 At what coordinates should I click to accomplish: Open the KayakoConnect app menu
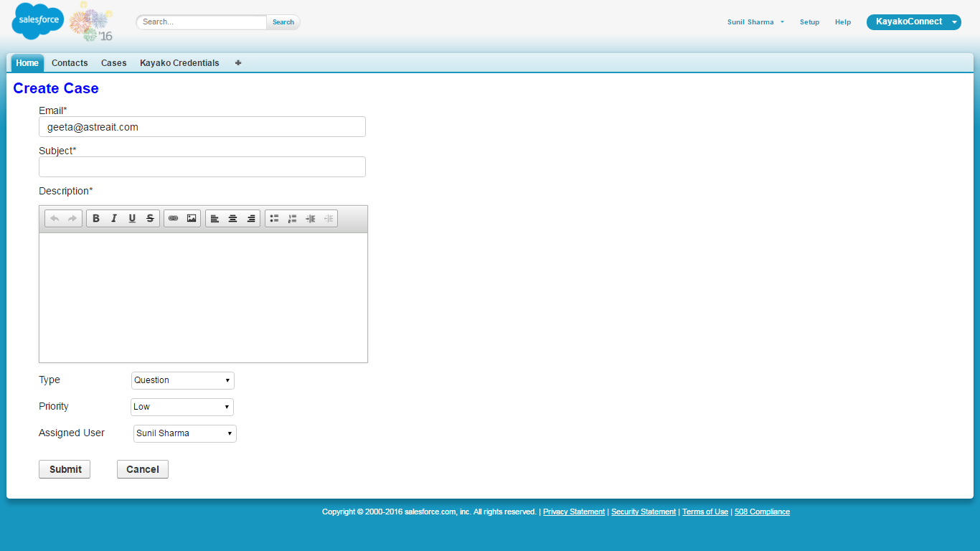(x=913, y=22)
